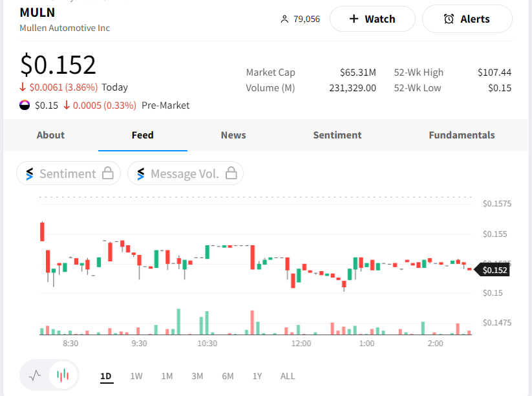Select the 6M time range

pos(228,376)
